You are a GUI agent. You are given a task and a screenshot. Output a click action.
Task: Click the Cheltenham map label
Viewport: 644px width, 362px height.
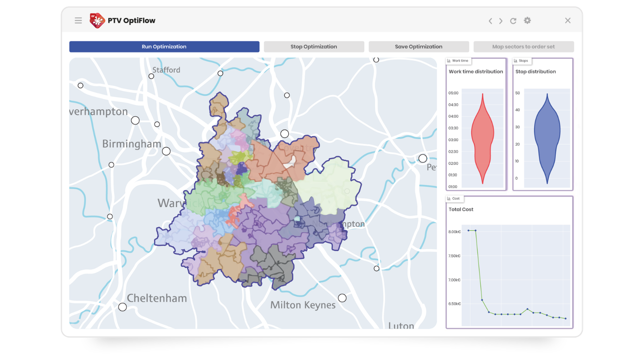click(157, 298)
